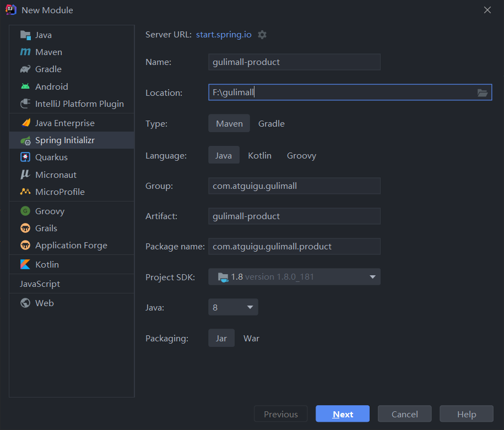Select the Application Forge icon
Viewport: 504px width, 430px height.
click(x=25, y=245)
